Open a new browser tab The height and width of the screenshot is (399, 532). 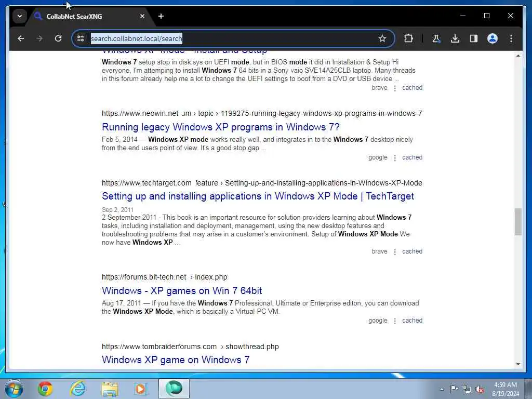[x=161, y=16]
